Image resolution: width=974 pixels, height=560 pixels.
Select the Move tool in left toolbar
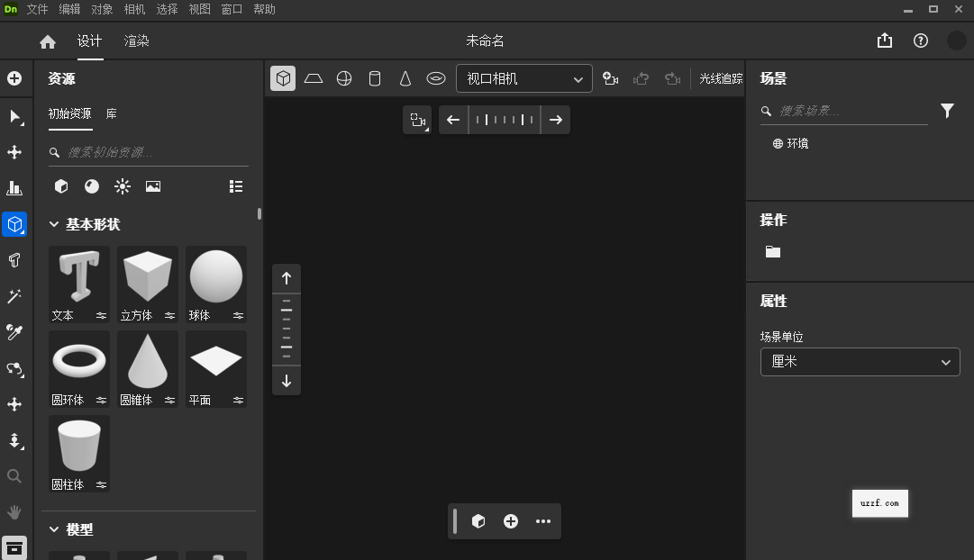14,152
